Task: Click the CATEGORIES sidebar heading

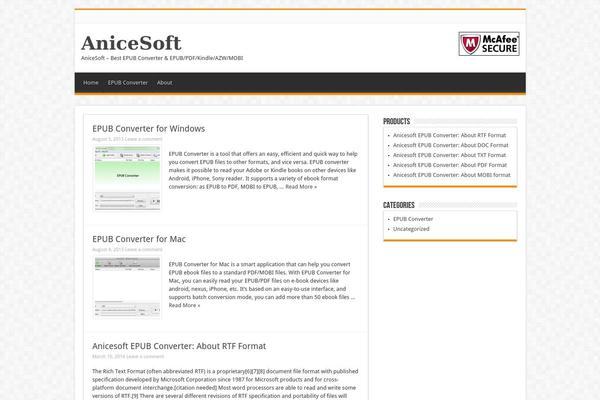Action: coord(399,205)
